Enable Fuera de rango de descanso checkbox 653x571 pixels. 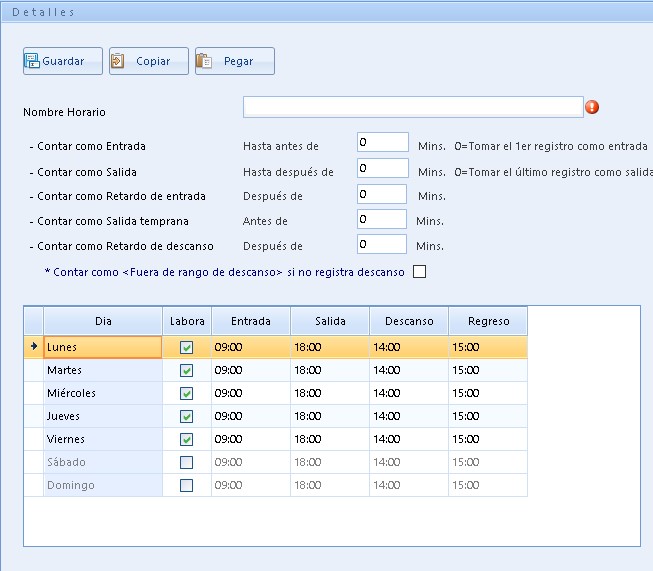coord(419,272)
